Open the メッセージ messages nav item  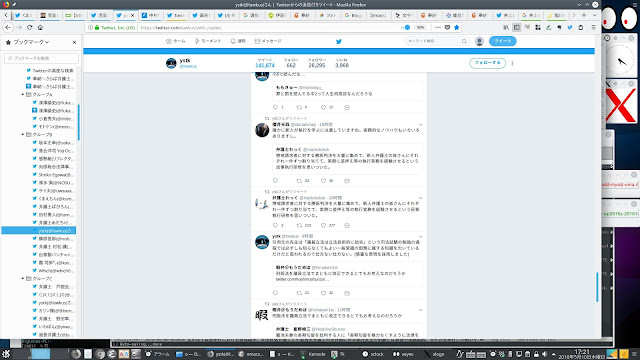[268, 41]
